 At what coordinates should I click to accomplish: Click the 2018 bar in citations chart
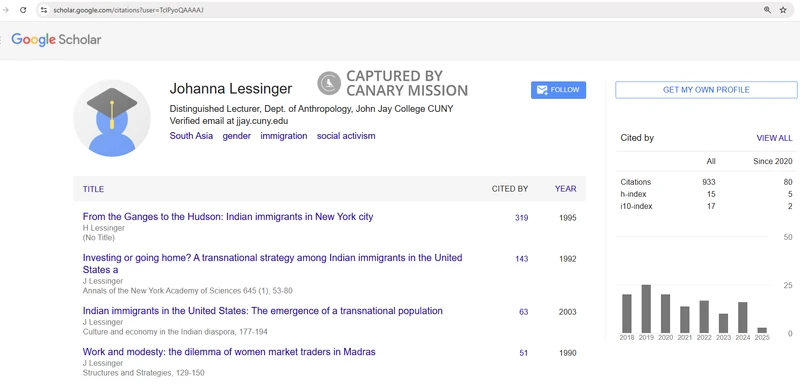tap(627, 314)
